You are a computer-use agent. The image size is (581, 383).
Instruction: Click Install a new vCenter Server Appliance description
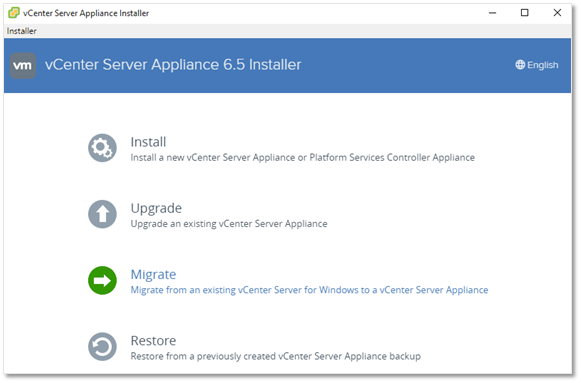pos(302,158)
